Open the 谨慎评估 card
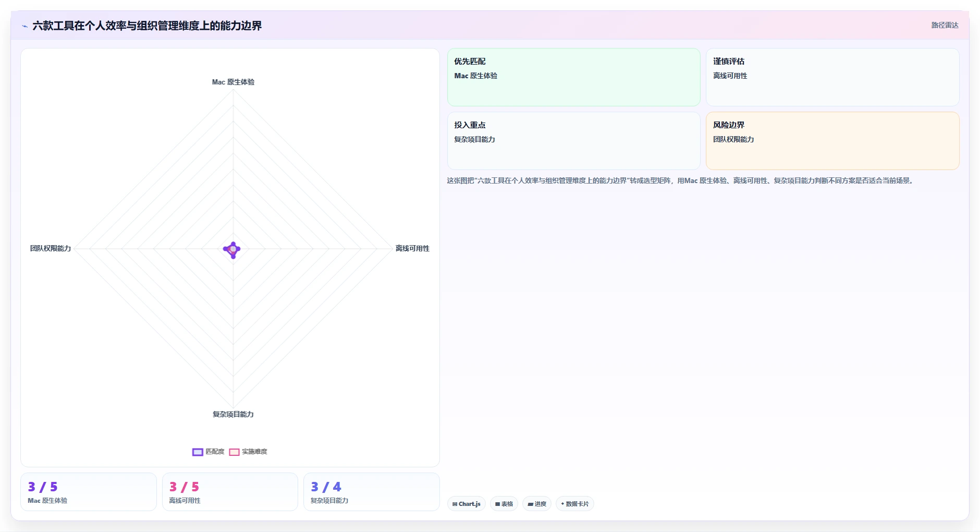Image resolution: width=980 pixels, height=532 pixels. (x=832, y=77)
